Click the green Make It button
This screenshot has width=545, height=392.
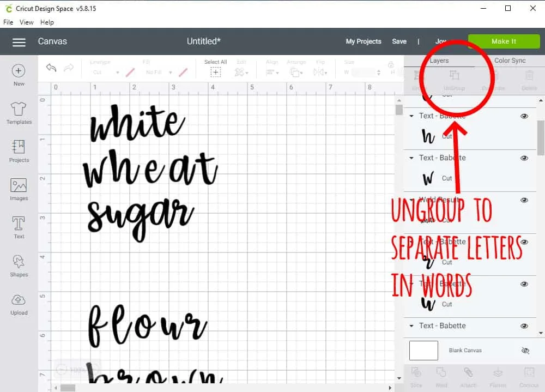[504, 41]
